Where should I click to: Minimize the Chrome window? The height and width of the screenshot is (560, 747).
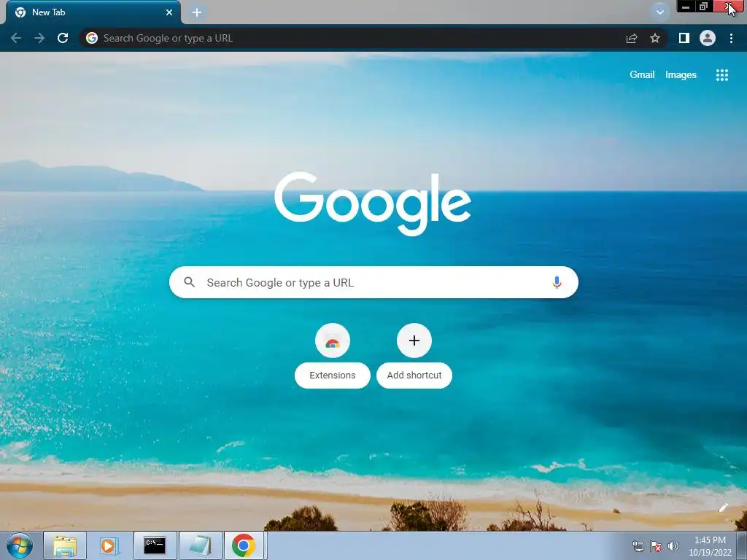(x=686, y=6)
